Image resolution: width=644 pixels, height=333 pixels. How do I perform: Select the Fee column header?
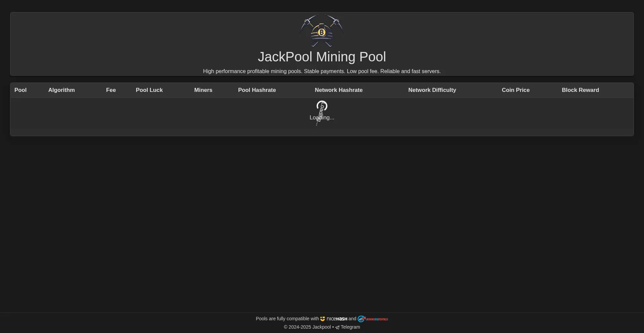pos(111,90)
